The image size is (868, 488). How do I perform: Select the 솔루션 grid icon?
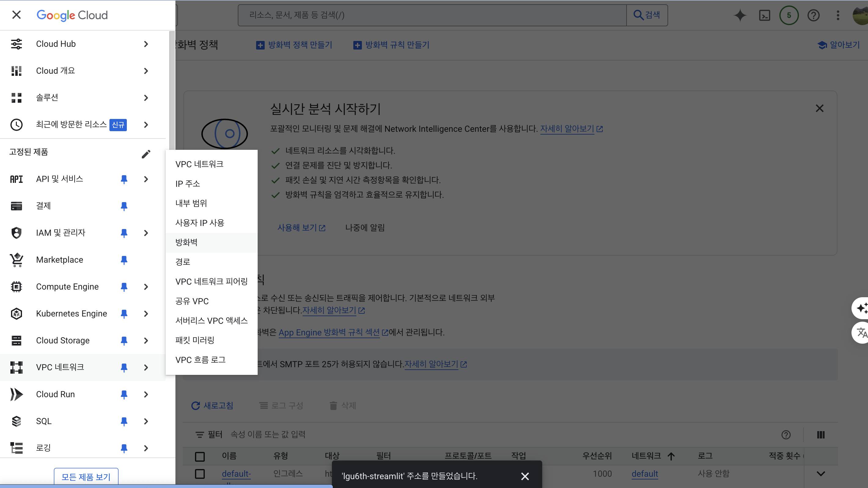(x=16, y=98)
